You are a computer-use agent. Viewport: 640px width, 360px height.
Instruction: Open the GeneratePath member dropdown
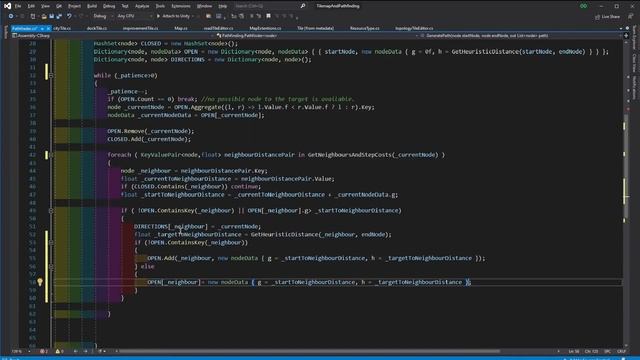[x=521, y=36]
